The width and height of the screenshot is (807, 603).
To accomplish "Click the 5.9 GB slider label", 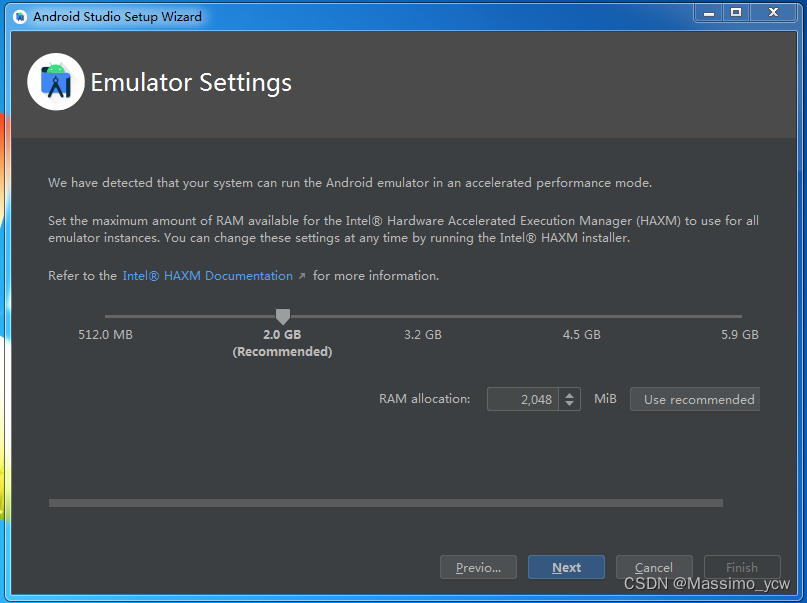I will pyautogui.click(x=740, y=335).
